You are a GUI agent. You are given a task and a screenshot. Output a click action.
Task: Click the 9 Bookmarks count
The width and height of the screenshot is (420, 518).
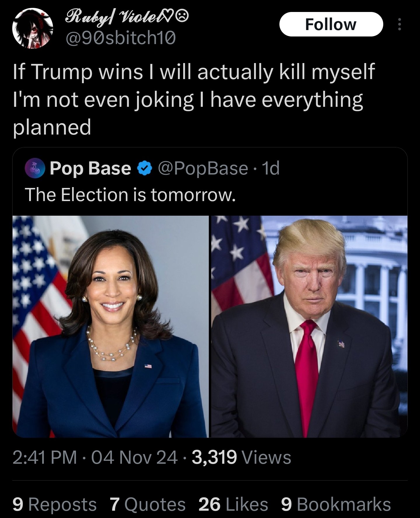(x=336, y=505)
